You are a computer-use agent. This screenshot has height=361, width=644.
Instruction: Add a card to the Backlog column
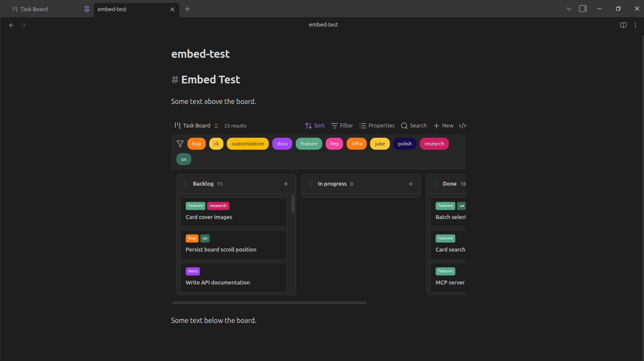pyautogui.click(x=286, y=184)
